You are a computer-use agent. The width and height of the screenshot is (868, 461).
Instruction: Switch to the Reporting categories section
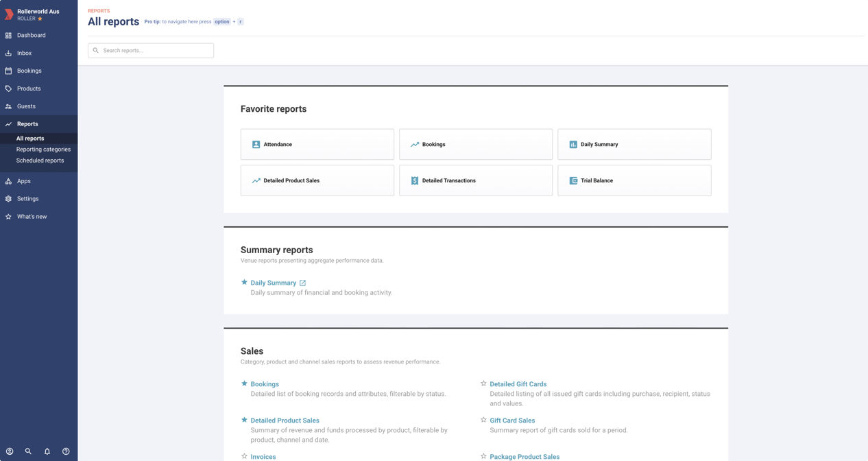[x=43, y=150]
